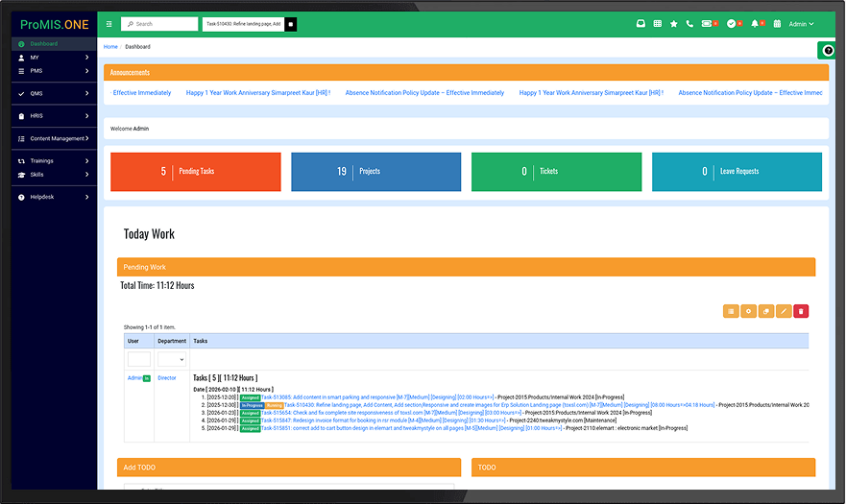Image resolution: width=846 pixels, height=504 pixels.
Task: Click the floating help question mark icon
Action: (x=829, y=50)
